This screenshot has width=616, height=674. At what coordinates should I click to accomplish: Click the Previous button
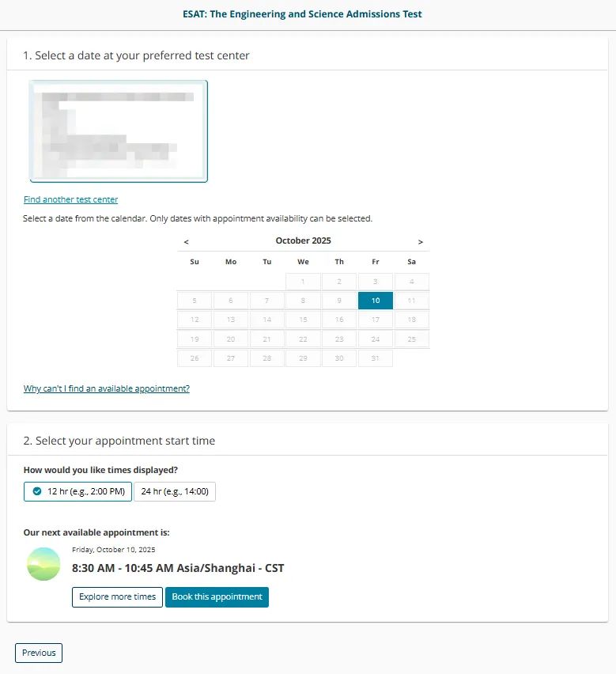click(x=39, y=653)
